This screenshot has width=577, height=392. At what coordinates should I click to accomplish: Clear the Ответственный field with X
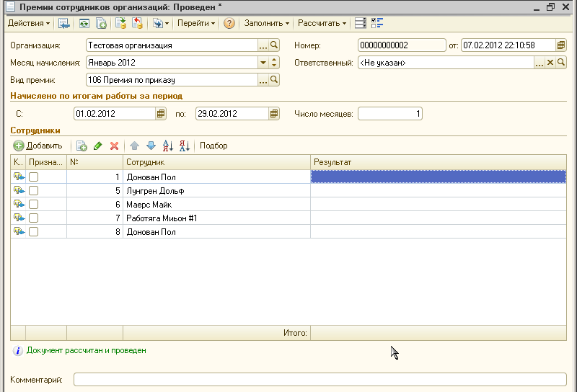point(550,63)
